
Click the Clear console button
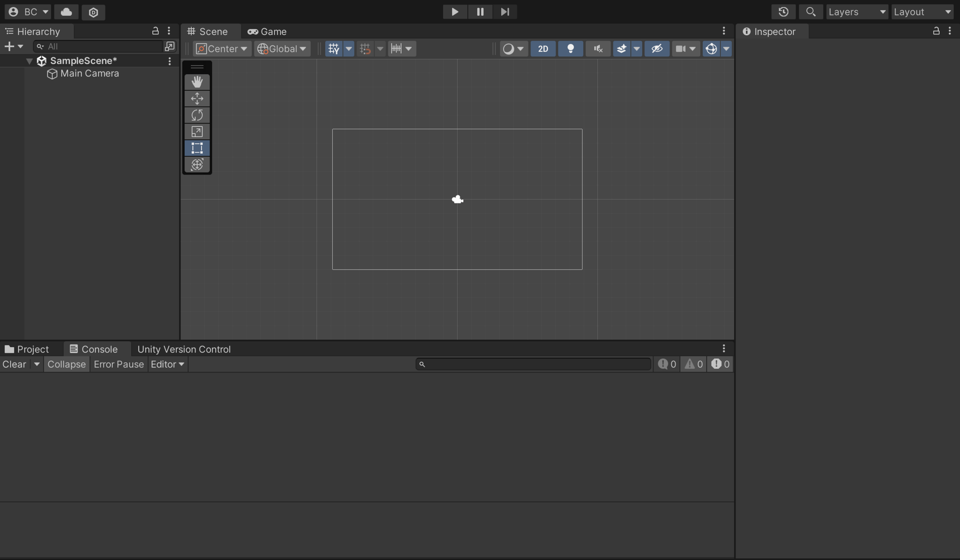click(x=14, y=364)
